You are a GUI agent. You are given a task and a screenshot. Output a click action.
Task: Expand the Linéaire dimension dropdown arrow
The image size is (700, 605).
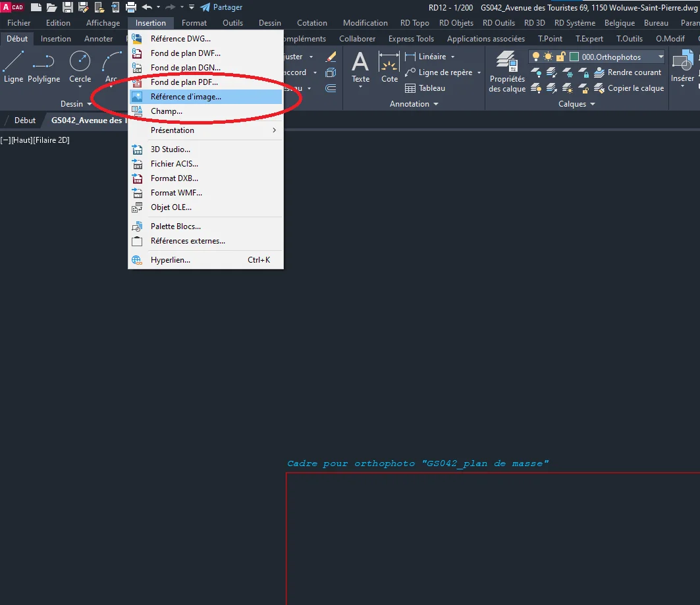[x=453, y=57]
